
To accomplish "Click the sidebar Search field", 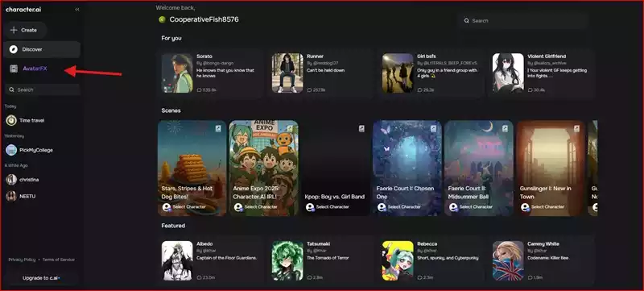I will coord(43,89).
